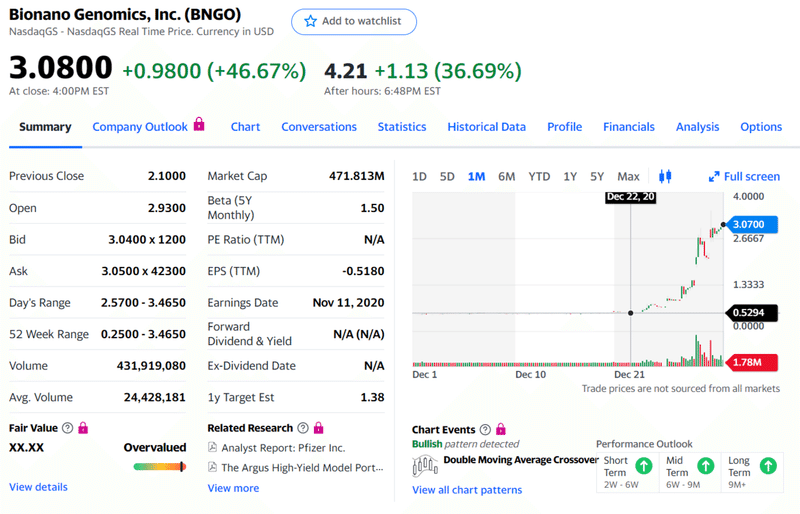800x514 pixels.
Task: Select the 1D chart range
Action: pos(419,177)
